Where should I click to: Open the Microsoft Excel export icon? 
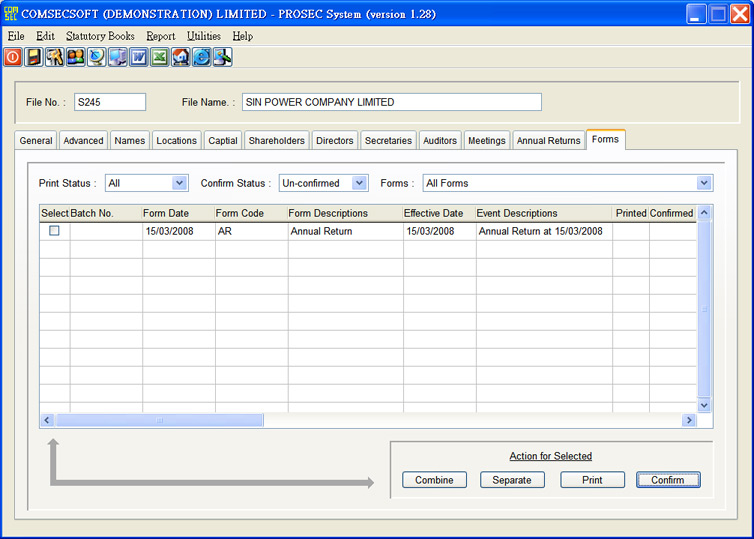(159, 57)
